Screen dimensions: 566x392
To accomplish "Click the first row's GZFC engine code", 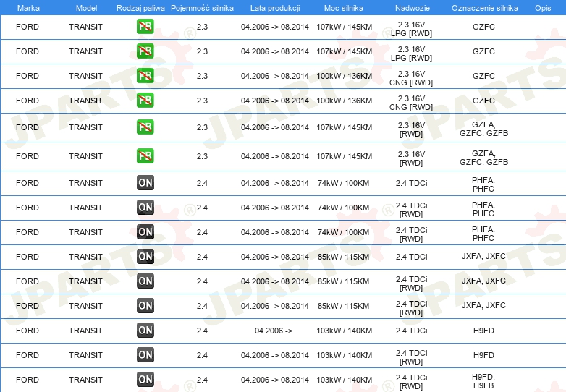I will 483,27.
